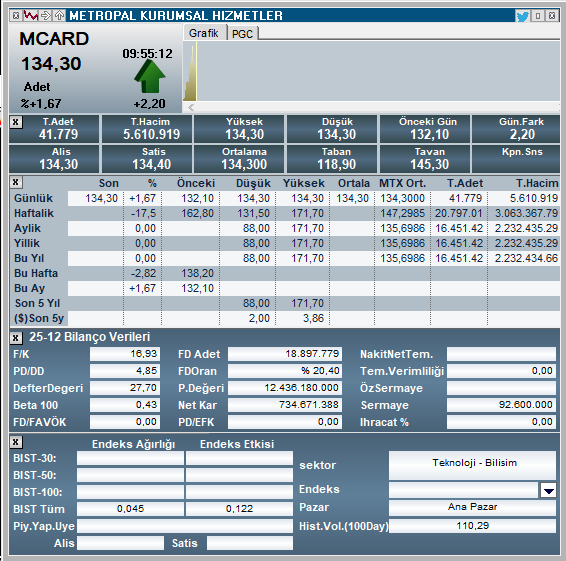Viewport: 566px width, 561px height.
Task: Select the ($)Son 5y row label
Action: [39, 318]
